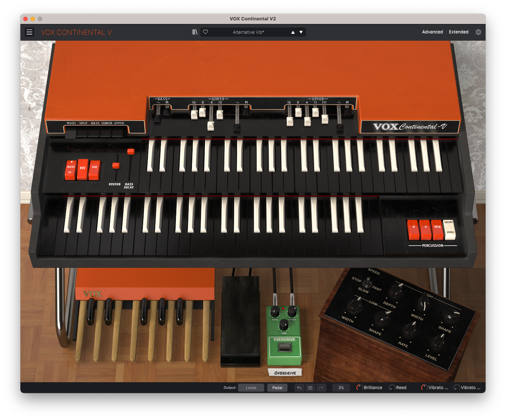Open the settings gear icon

click(x=478, y=32)
